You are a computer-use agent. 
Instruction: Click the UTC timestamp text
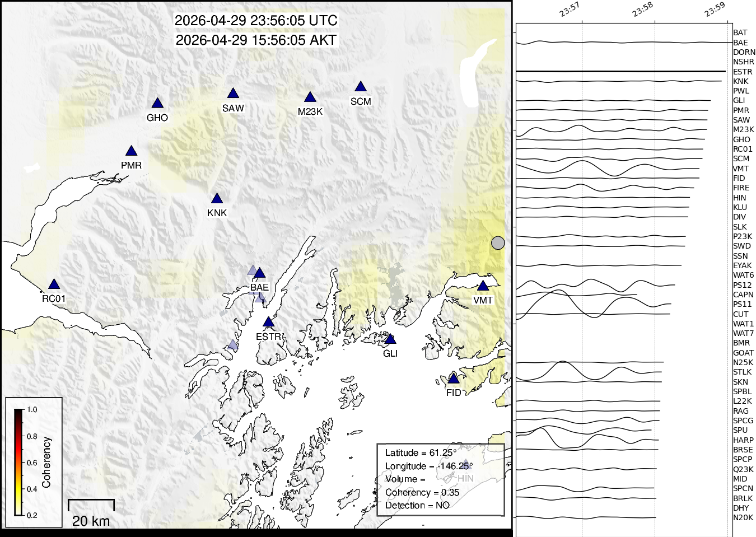(256, 21)
